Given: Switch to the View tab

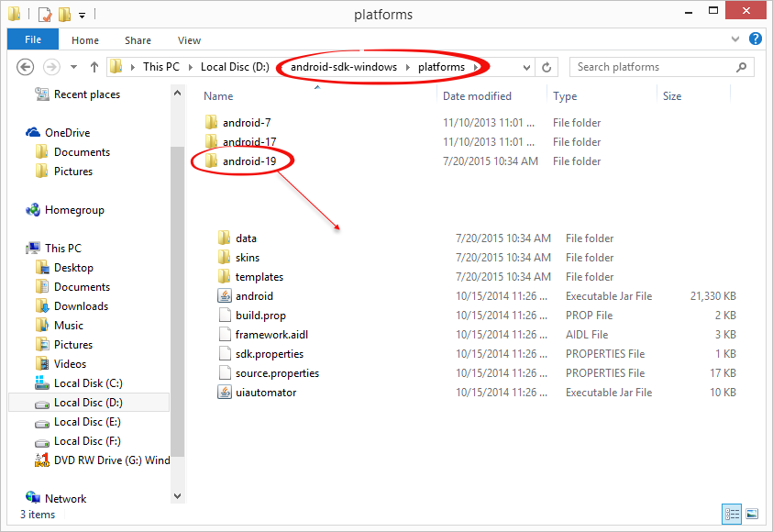Looking at the screenshot, I should click(189, 40).
